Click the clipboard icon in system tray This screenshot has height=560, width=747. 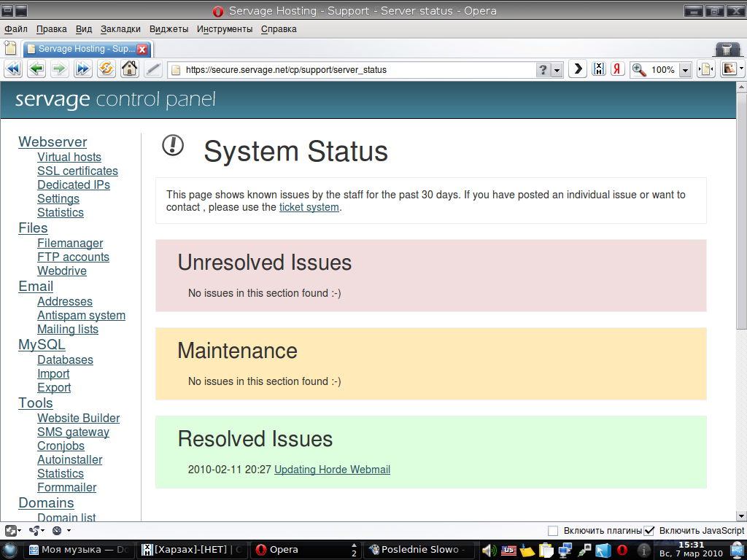click(546, 550)
